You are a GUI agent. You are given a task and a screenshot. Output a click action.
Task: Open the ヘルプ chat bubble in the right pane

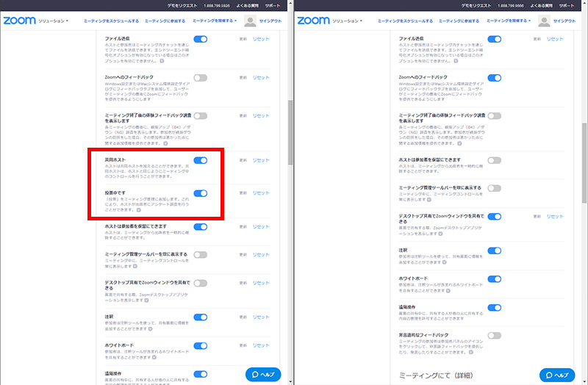556,375
